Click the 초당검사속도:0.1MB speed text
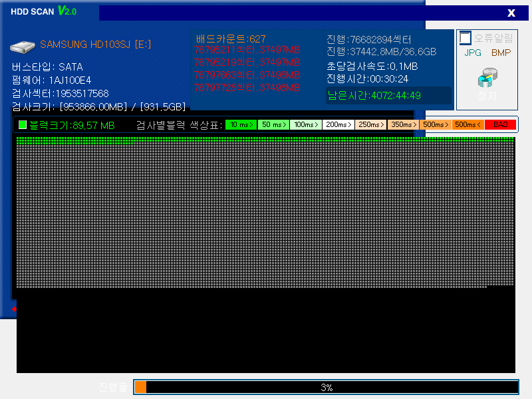Screen dimensions: 532x399 (372, 66)
